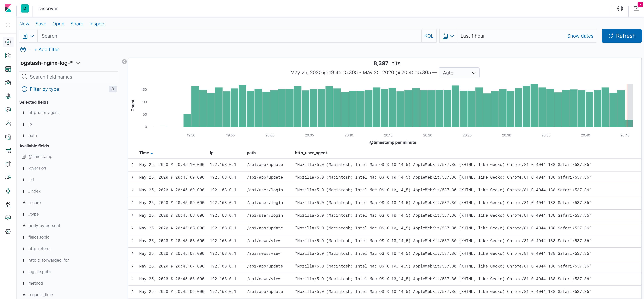Select the http_user_agent selected field
Screen dimensions: 644x299
44,112
